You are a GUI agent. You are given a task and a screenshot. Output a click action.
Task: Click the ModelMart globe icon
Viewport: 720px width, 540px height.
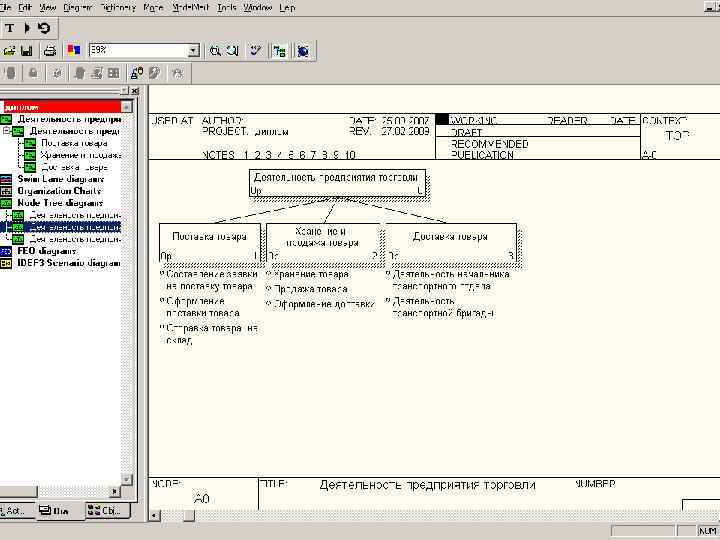[302, 50]
